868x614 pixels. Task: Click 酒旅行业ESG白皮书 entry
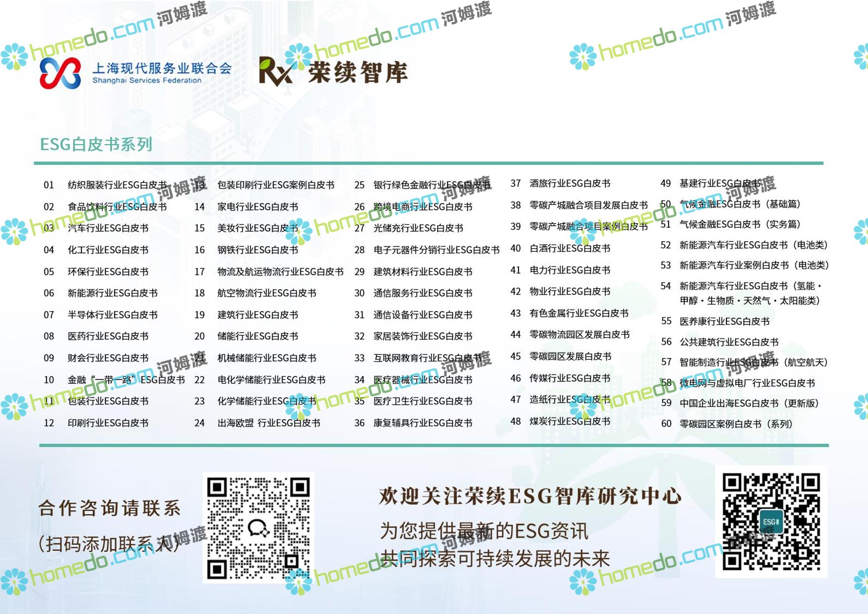(x=570, y=183)
